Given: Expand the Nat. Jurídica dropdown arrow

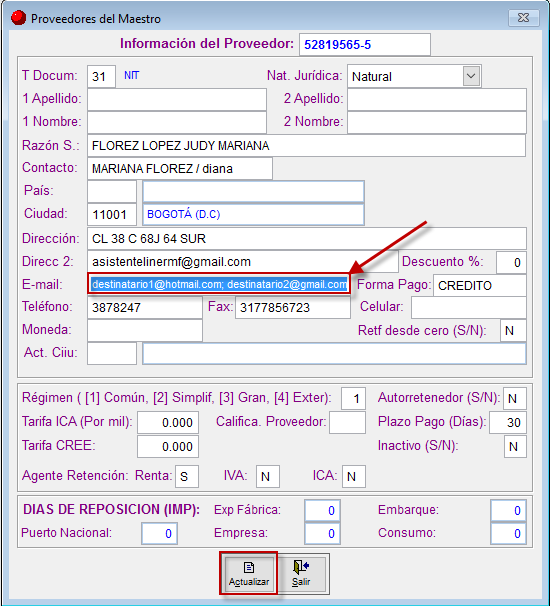Looking at the screenshot, I should click(x=471, y=76).
